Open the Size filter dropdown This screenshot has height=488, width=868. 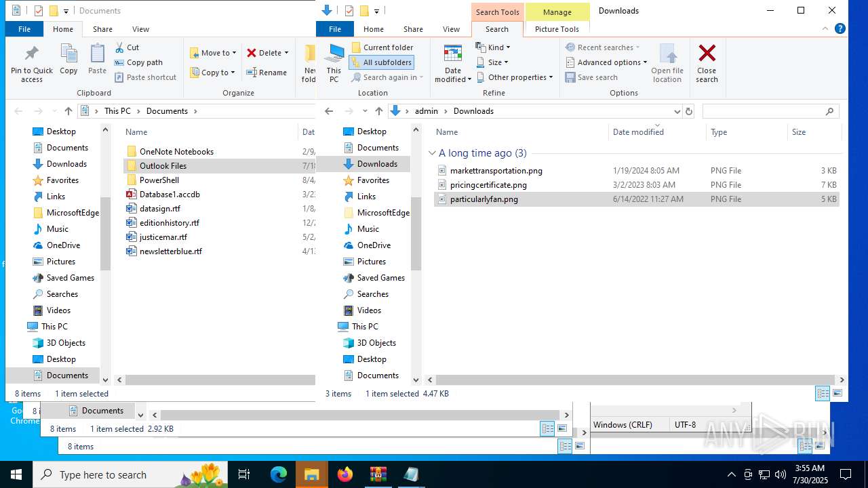pos(492,62)
